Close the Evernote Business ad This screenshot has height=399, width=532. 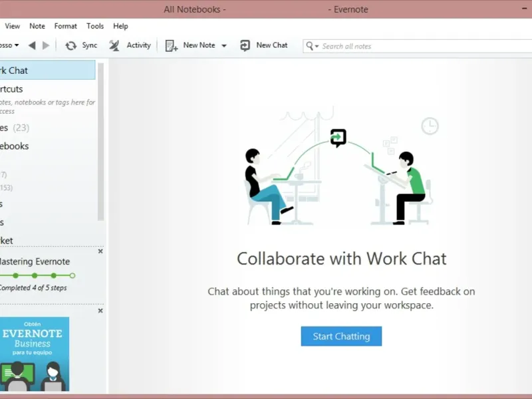coord(100,311)
